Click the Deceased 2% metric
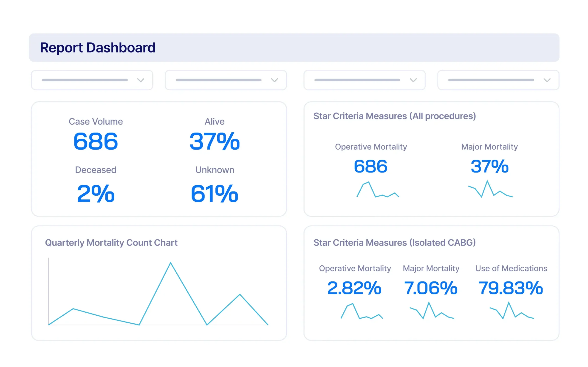This screenshot has width=588, height=367. [x=96, y=193]
